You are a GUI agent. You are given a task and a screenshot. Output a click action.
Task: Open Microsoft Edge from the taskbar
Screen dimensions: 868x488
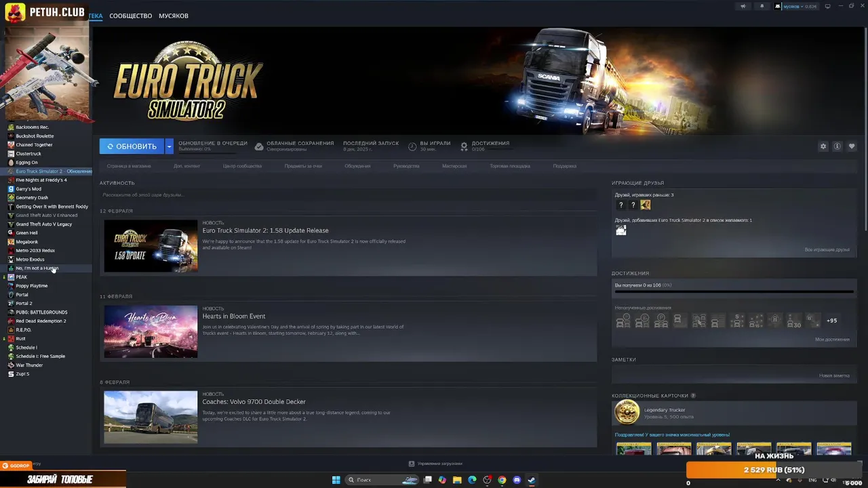472,480
